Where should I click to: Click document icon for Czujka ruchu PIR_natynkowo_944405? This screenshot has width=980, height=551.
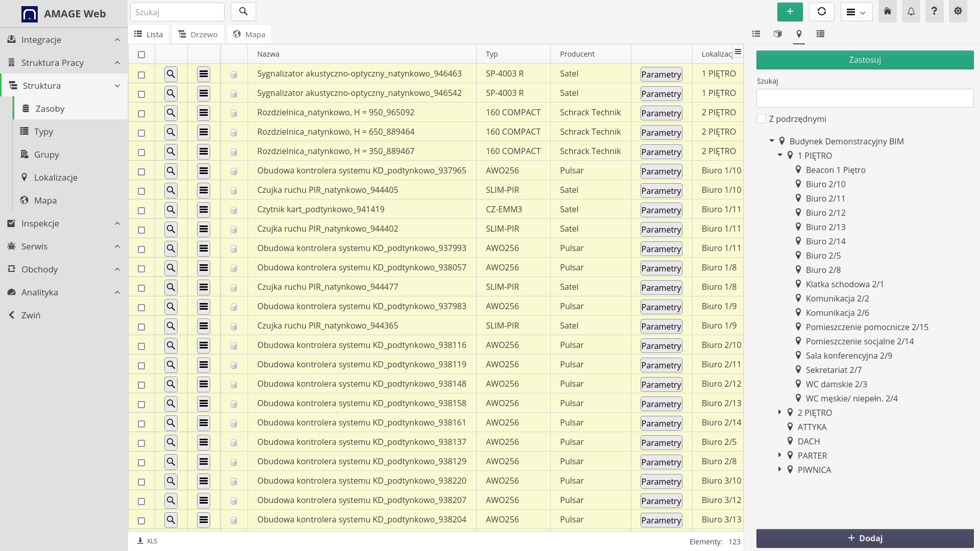coord(234,191)
